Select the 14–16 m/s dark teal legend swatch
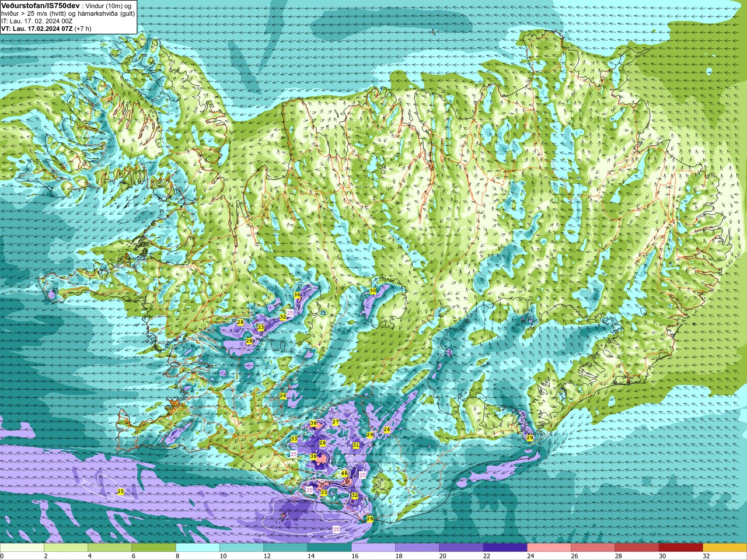The width and height of the screenshot is (747, 560). click(329, 548)
